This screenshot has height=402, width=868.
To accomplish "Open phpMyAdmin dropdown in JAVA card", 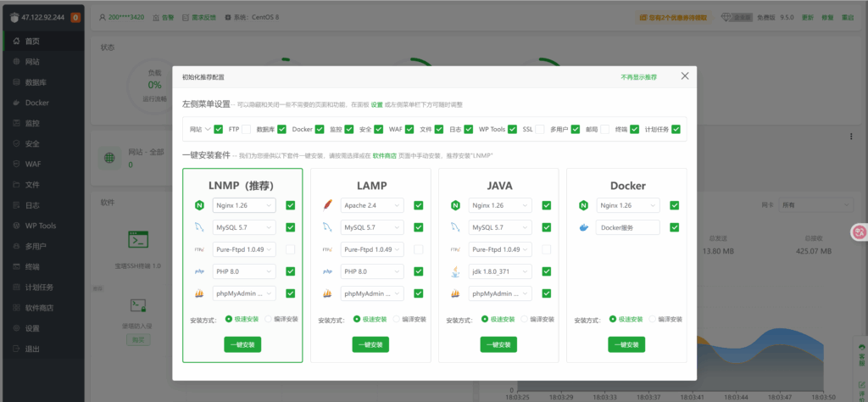I will tap(500, 293).
